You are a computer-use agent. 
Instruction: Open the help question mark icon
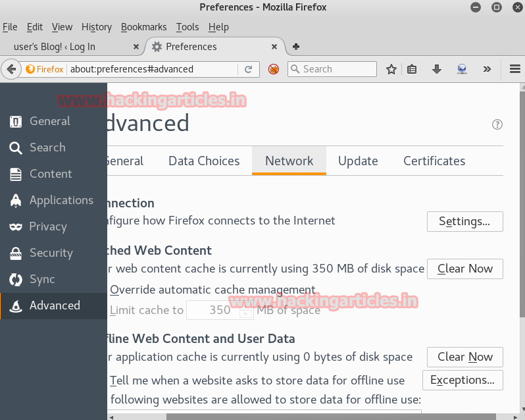(x=497, y=124)
